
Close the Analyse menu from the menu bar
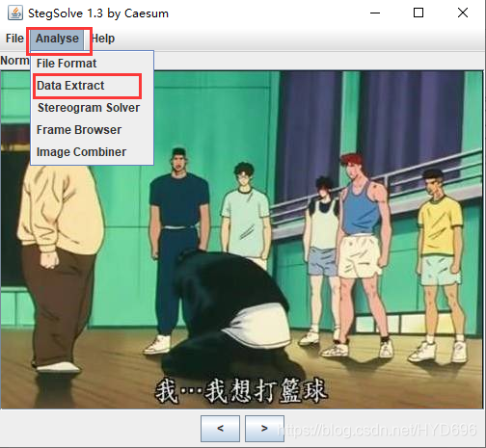coord(57,39)
